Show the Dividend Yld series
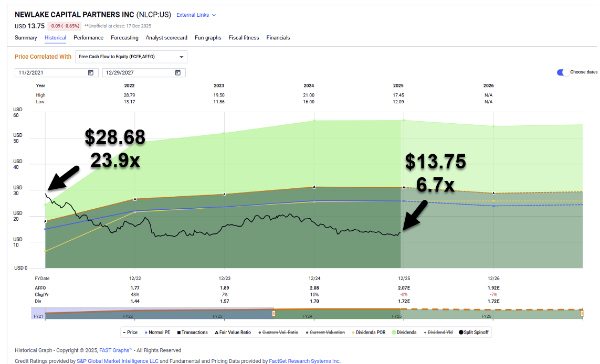This screenshot has height=364, width=600. click(x=440, y=332)
